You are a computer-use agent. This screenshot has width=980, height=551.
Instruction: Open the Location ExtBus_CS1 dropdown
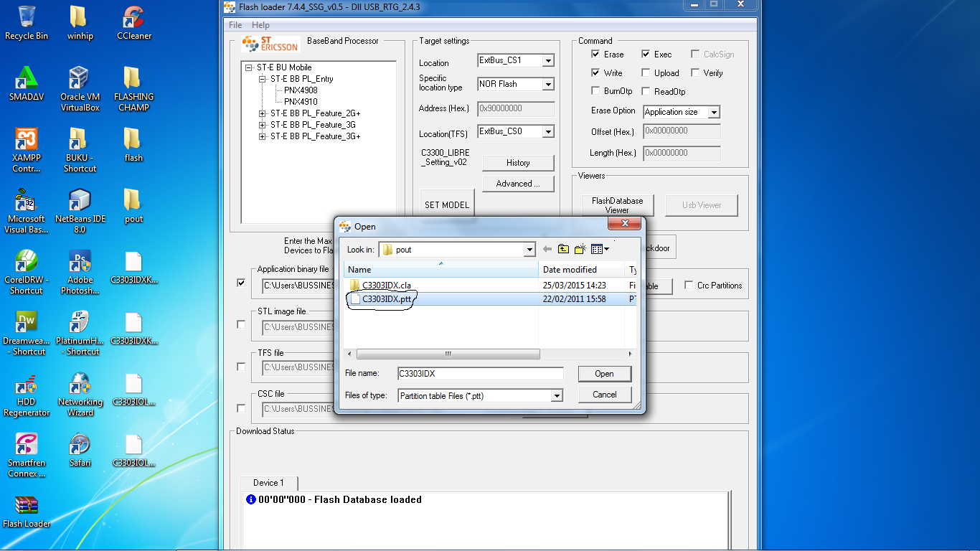coord(548,61)
